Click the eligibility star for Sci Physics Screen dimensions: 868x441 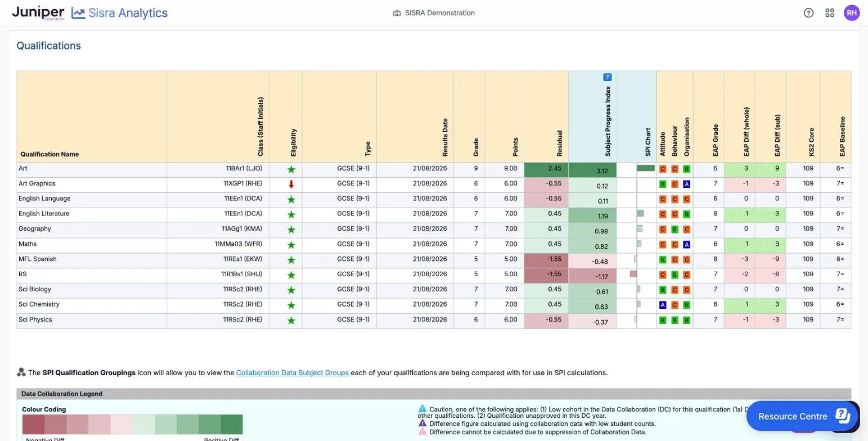pos(291,321)
